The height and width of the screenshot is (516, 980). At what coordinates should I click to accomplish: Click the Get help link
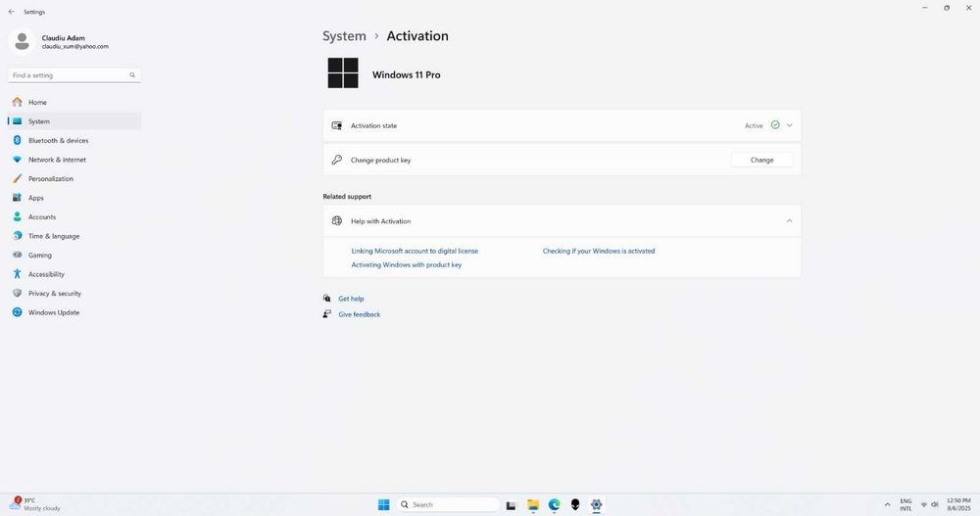[351, 299]
